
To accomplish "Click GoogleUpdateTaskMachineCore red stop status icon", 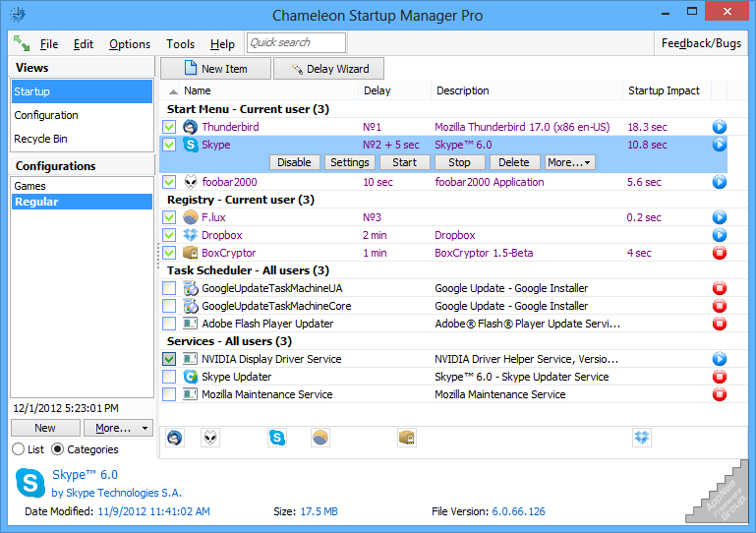I will (x=719, y=306).
